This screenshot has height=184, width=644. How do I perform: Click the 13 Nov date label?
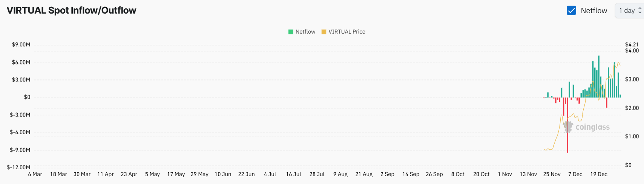(x=528, y=174)
